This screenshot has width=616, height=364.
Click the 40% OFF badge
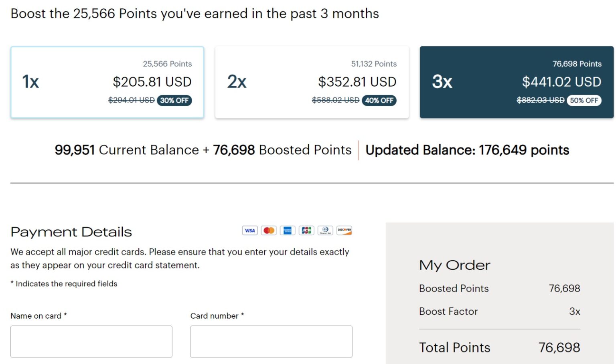(x=379, y=101)
